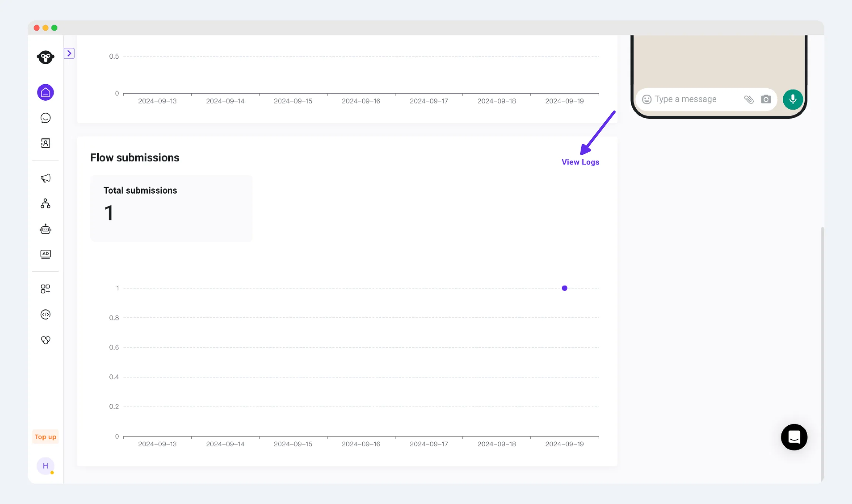
Task: Click the Top up button
Action: point(45,437)
